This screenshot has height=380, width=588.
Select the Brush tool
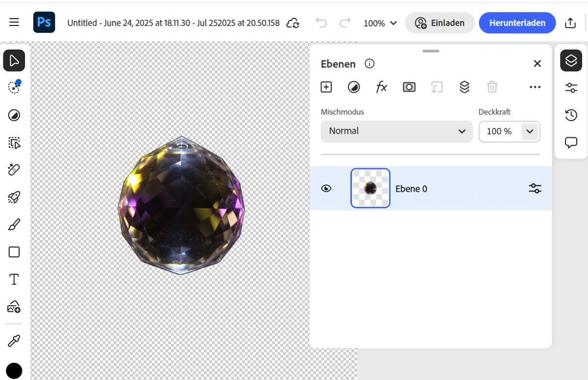pos(14,225)
